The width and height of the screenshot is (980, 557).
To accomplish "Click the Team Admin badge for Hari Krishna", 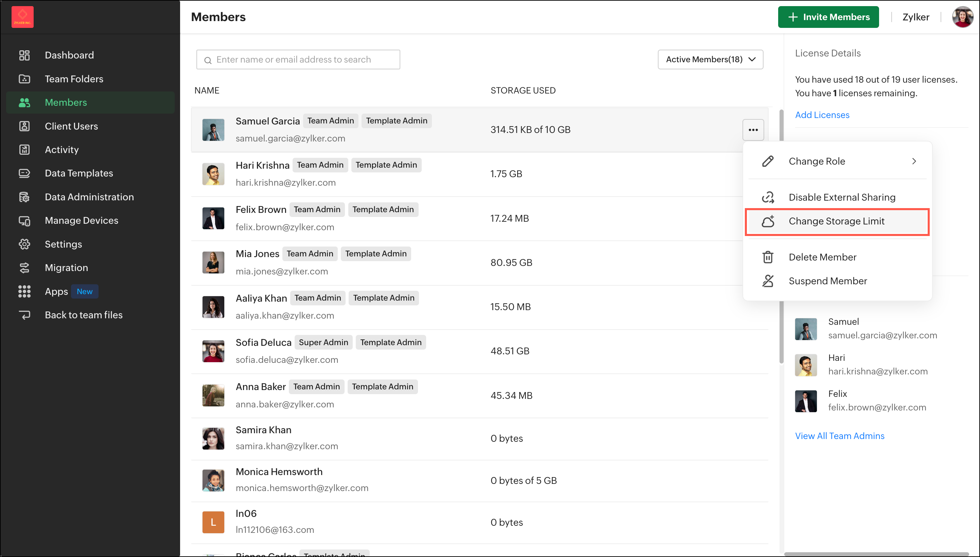I will coord(320,165).
